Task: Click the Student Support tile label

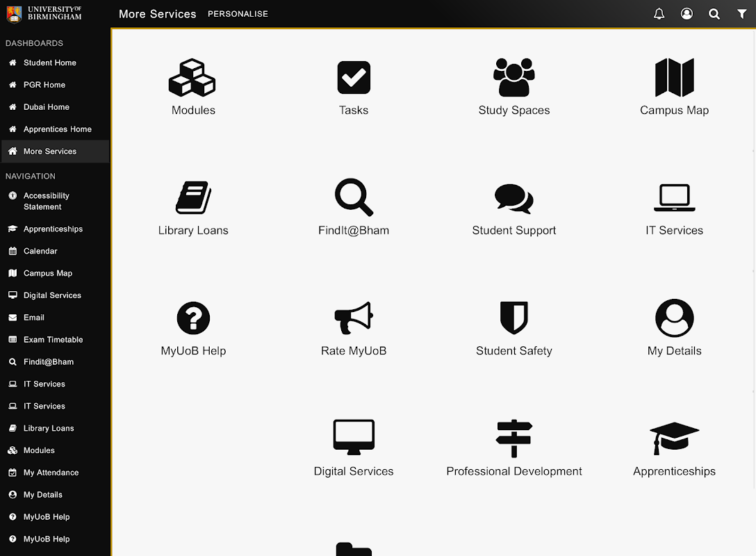Action: tap(514, 231)
